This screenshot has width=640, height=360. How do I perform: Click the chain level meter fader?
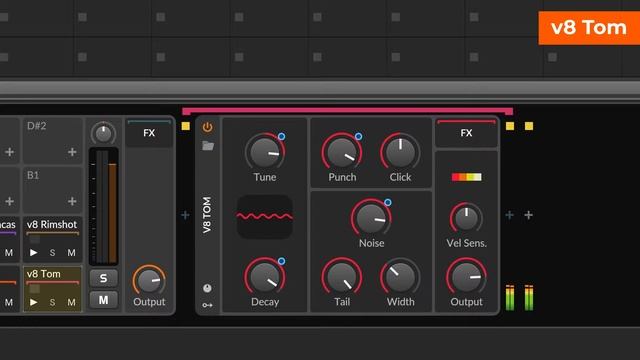tap(104, 207)
